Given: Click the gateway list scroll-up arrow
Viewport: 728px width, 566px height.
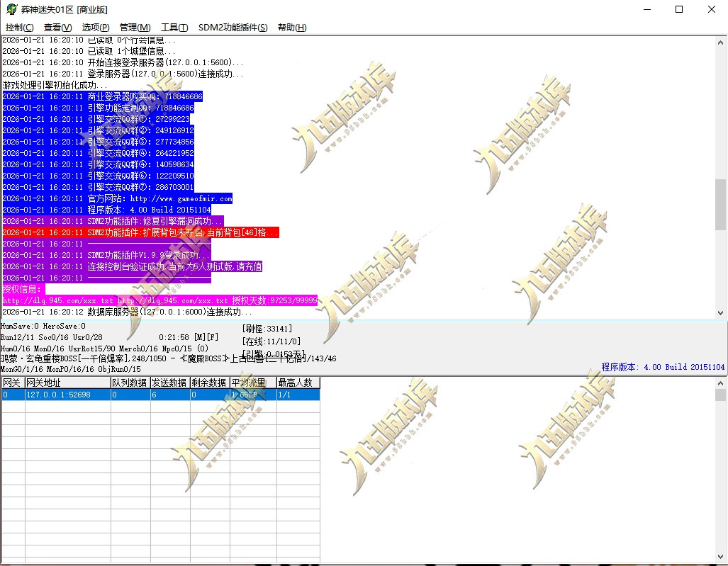Looking at the screenshot, I should (720, 383).
